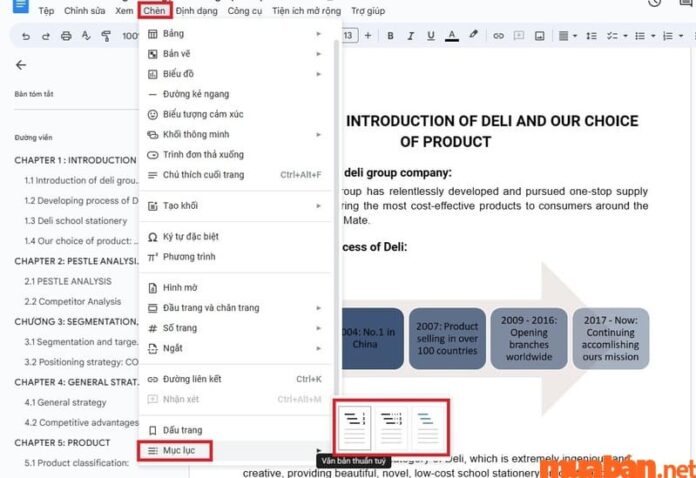Open the Chỉnh sửa menu

[84, 11]
